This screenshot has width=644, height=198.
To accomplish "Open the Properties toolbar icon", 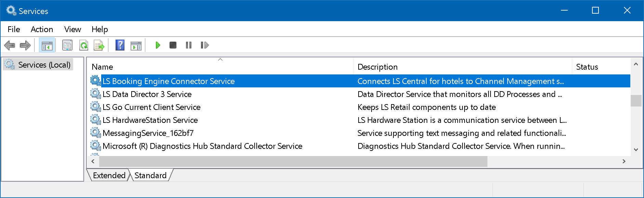I will click(x=67, y=45).
